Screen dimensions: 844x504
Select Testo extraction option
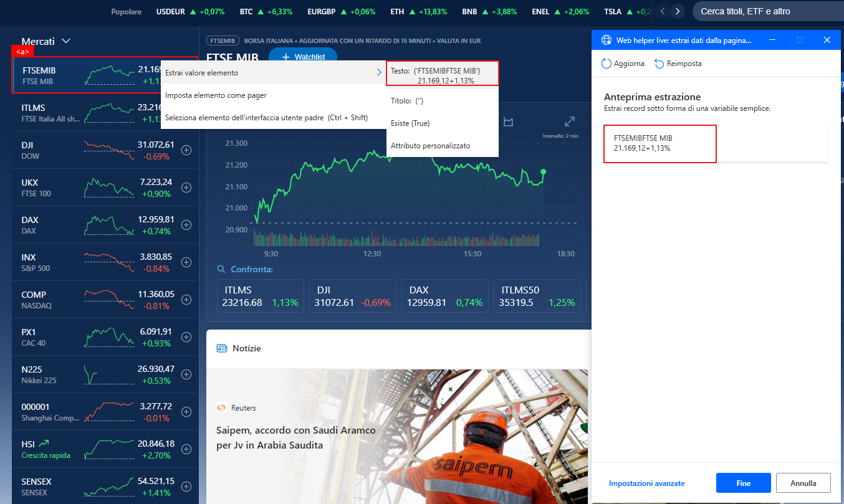pyautogui.click(x=443, y=74)
